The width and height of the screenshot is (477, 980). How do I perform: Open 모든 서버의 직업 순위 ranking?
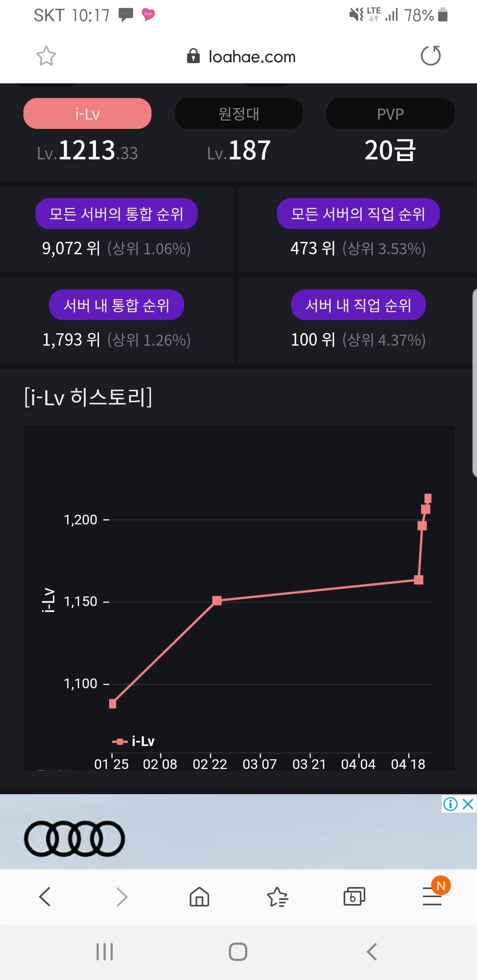click(358, 214)
